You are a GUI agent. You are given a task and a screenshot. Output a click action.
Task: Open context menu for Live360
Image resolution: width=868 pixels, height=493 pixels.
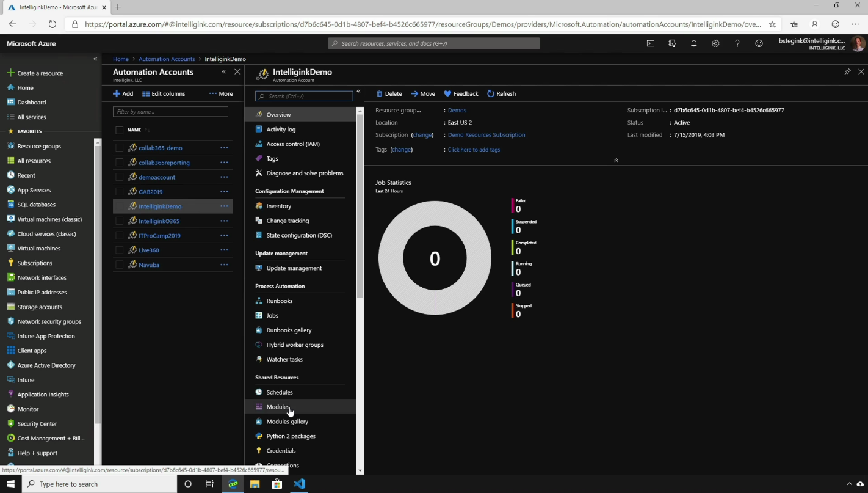224,250
